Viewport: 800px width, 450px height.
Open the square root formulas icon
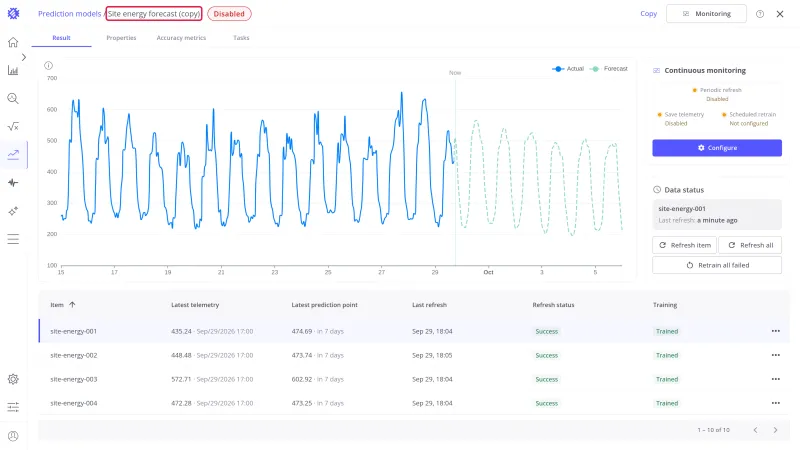pyautogui.click(x=13, y=127)
